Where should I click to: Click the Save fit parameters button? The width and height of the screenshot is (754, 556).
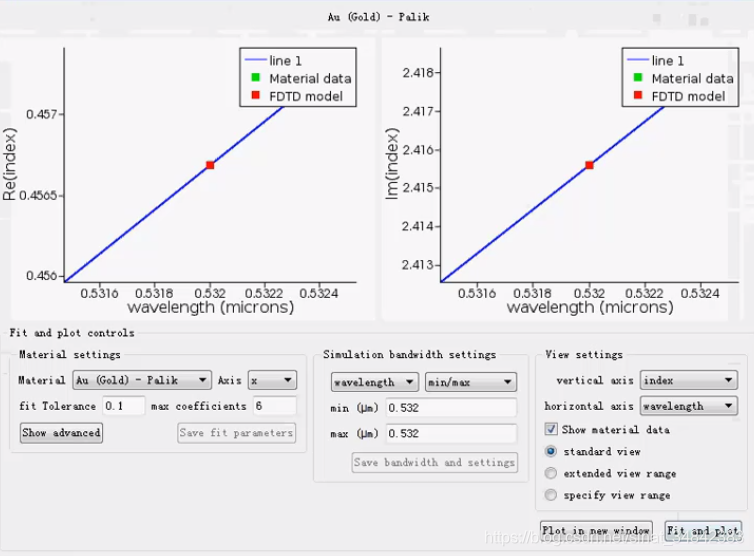[x=236, y=433]
